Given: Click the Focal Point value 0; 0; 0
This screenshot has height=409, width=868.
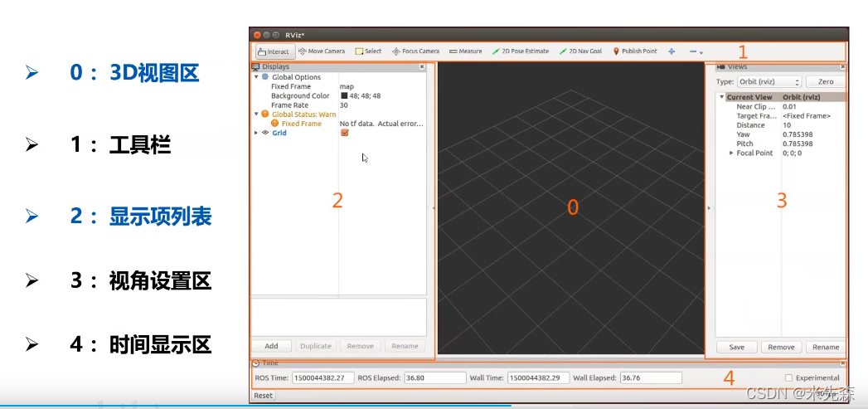Looking at the screenshot, I should coord(792,153).
